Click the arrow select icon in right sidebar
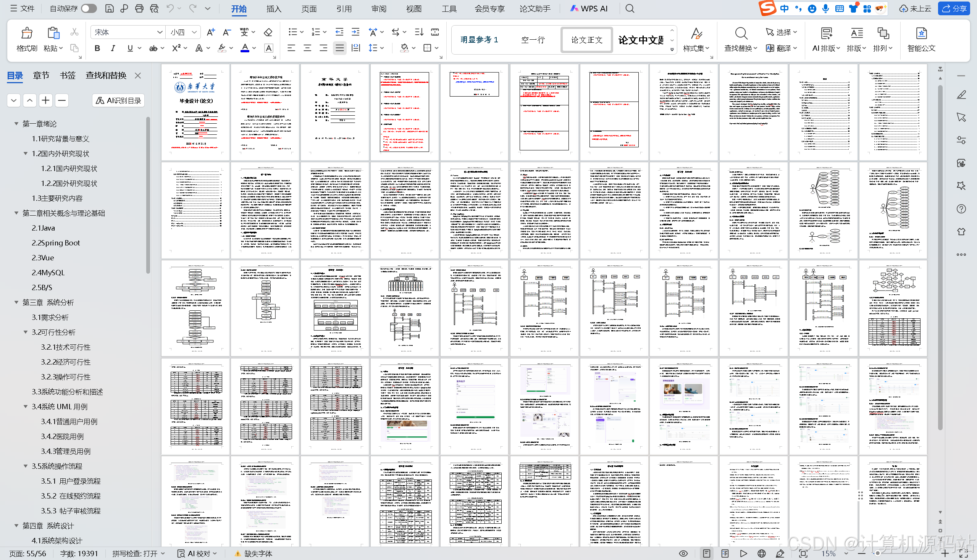 point(961,117)
